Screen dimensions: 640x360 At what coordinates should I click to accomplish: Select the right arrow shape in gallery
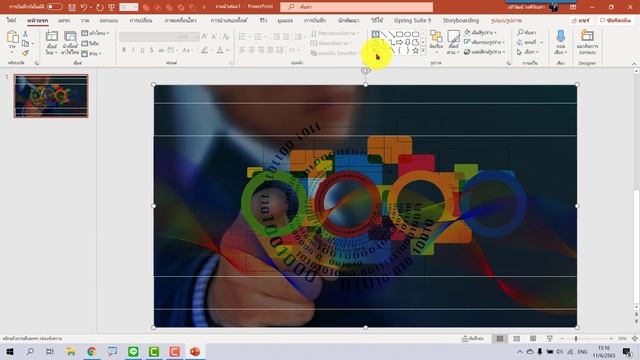click(x=400, y=42)
